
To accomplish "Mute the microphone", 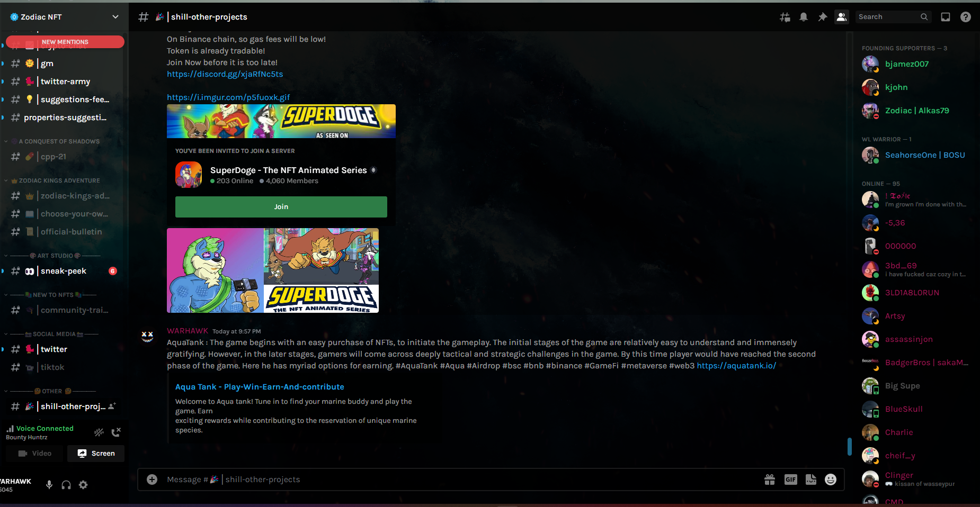I will click(49, 485).
